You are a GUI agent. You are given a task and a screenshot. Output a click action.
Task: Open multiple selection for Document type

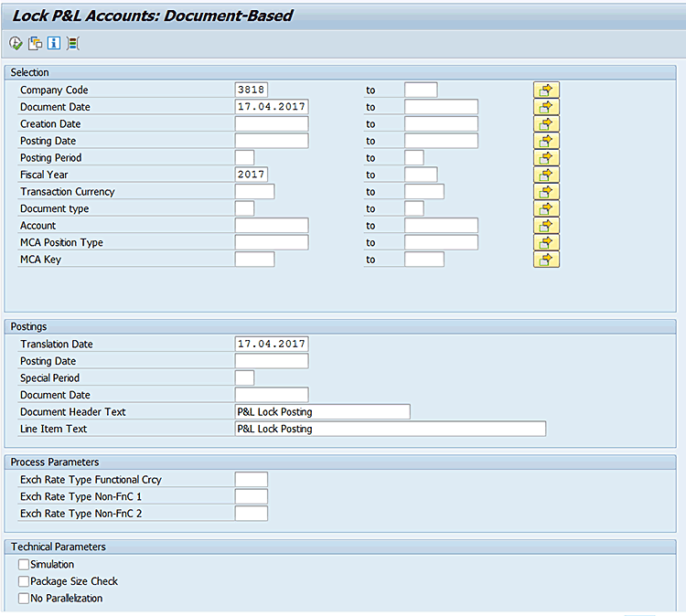click(x=546, y=208)
